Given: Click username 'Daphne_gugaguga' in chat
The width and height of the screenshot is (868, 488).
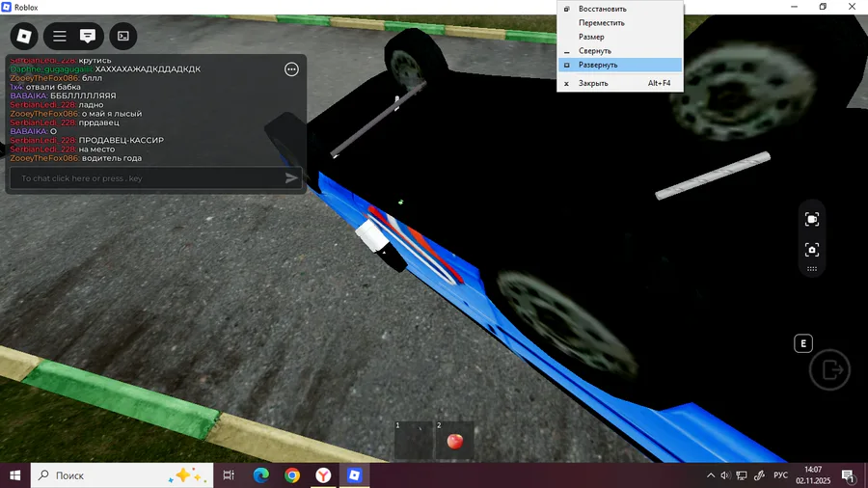Looking at the screenshot, I should (51, 69).
